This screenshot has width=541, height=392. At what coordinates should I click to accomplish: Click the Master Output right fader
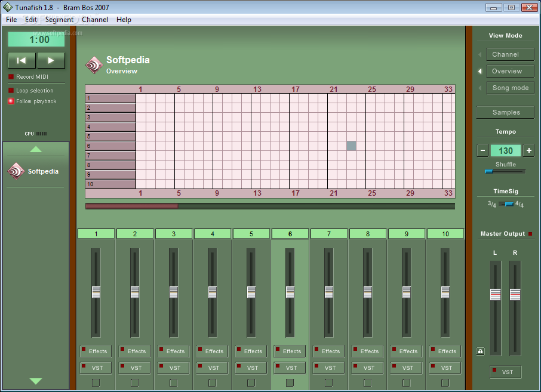point(515,294)
